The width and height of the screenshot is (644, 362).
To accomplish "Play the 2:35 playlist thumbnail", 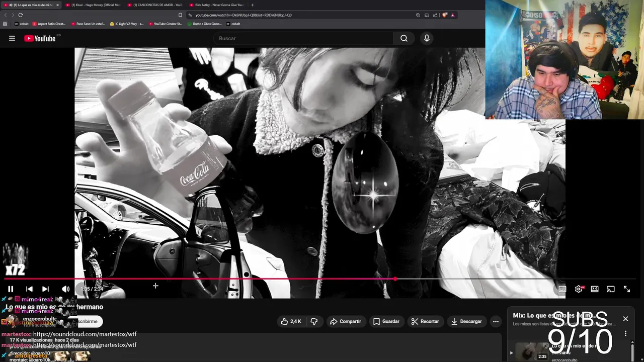I will pos(532,351).
